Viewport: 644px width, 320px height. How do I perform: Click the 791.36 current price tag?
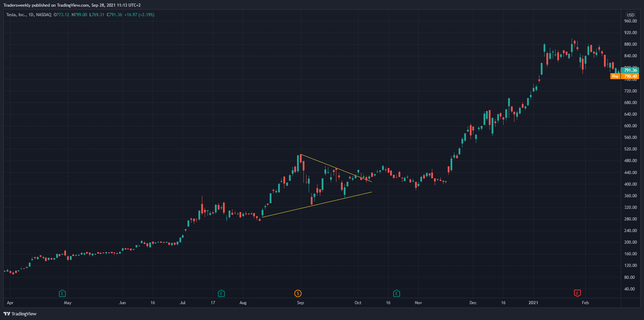(630, 70)
